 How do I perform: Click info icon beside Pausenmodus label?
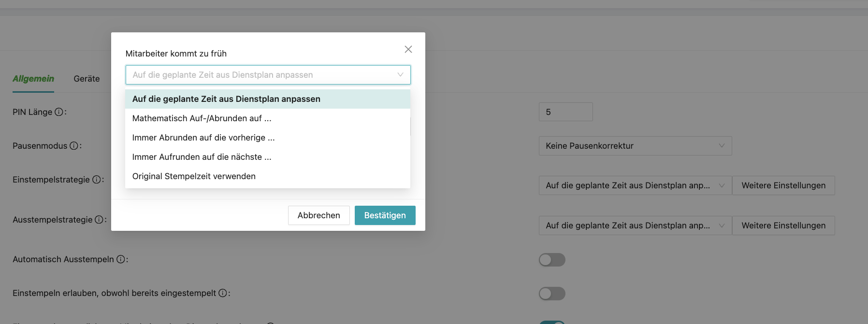tap(74, 146)
